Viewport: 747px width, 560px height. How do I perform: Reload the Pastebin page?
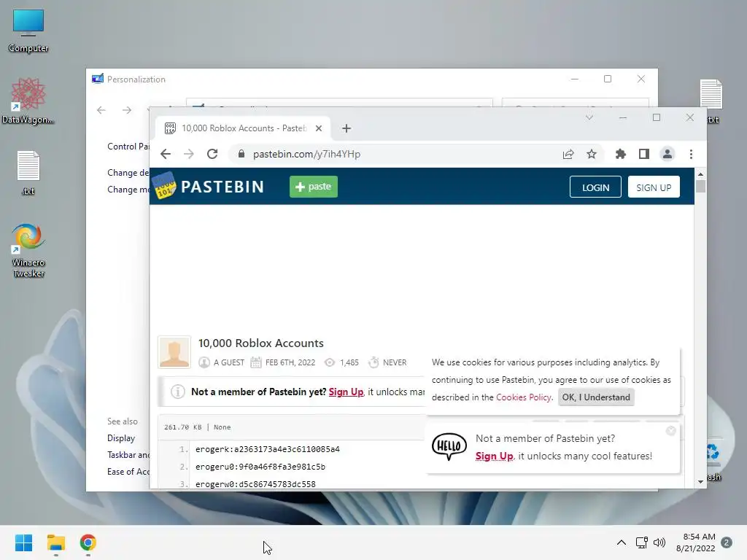click(x=212, y=154)
